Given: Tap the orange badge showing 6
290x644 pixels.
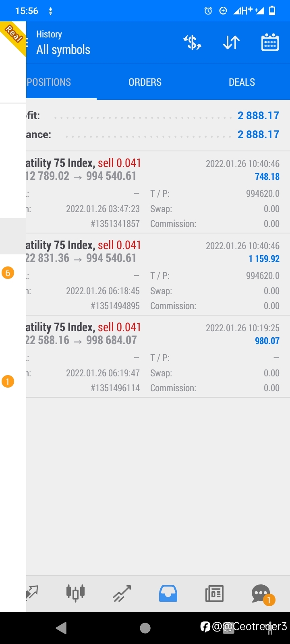Looking at the screenshot, I should (8, 273).
